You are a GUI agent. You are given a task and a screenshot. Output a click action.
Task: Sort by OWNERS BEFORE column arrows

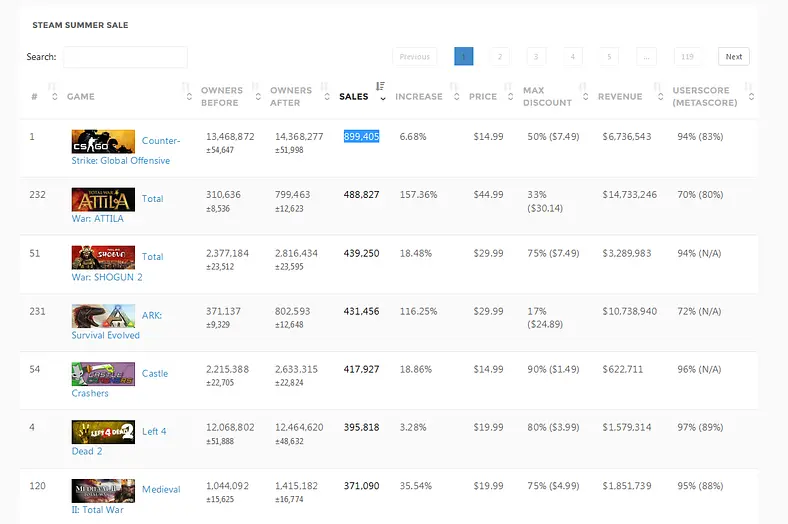258,96
